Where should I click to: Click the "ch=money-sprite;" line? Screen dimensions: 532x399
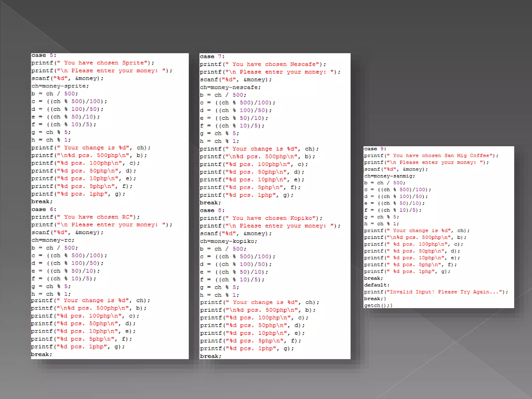[60, 86]
